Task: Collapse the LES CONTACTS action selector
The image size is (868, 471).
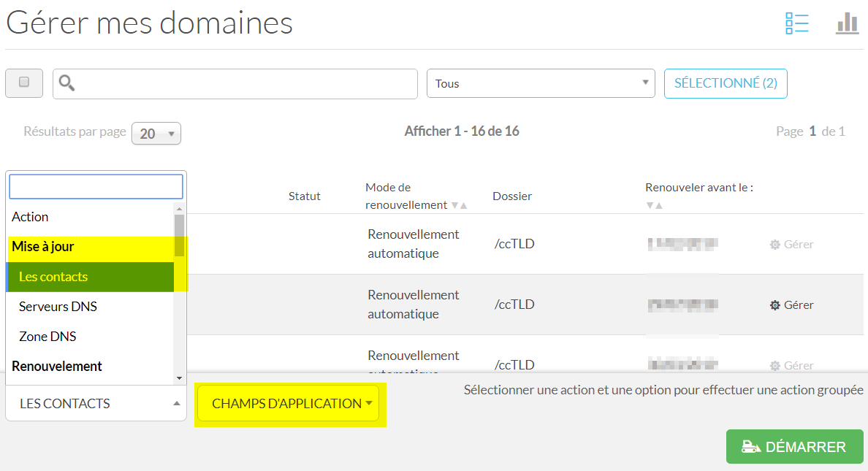Action: [x=96, y=404]
